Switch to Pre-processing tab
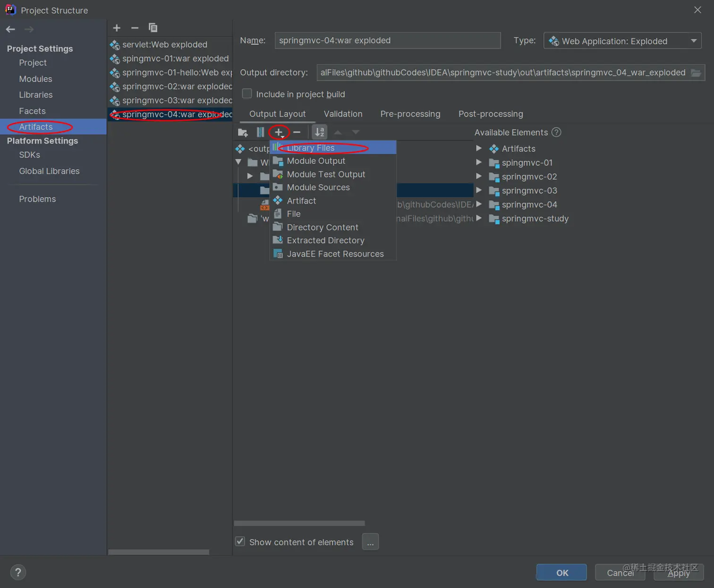The image size is (714, 588). click(410, 114)
